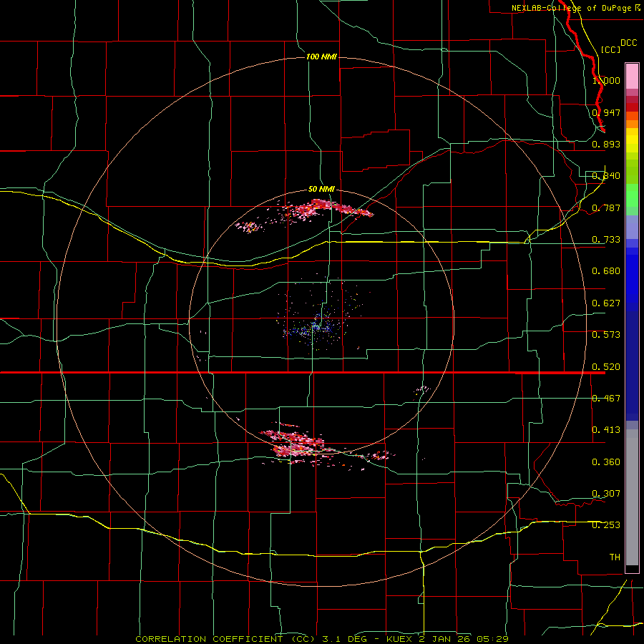Click the CORRELATION COEFFICIENT caption at the bottom
Screen dimensions: 644x644
tap(322, 639)
